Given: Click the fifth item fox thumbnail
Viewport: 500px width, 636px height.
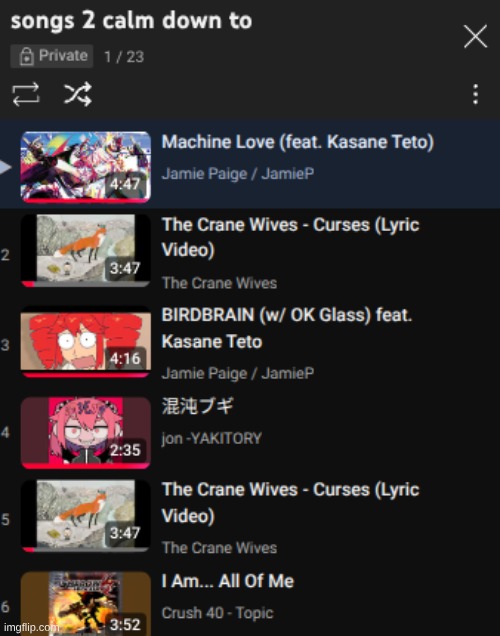Looking at the screenshot, I should tap(86, 516).
